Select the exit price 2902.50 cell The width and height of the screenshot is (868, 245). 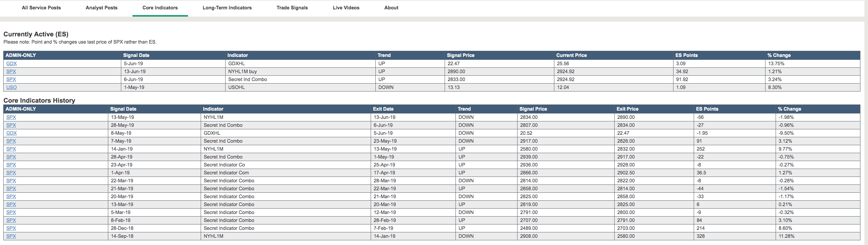[x=654, y=173]
